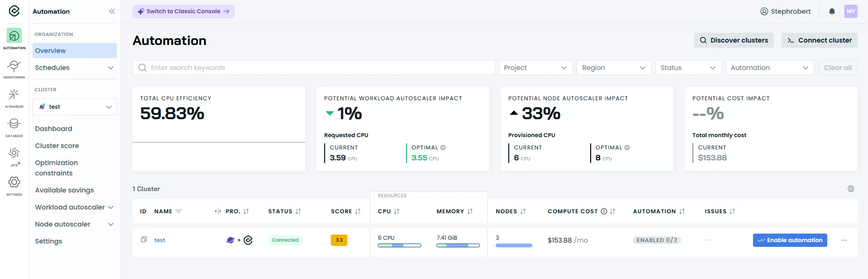Sort the table by Score column
Viewport: 868px width, 279px height.
[x=358, y=211]
